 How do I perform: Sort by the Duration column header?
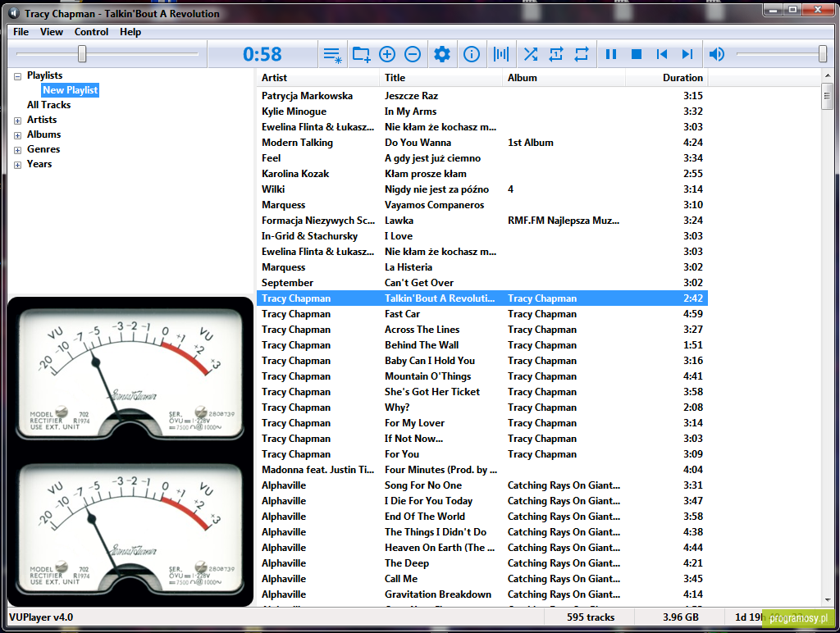(666, 78)
